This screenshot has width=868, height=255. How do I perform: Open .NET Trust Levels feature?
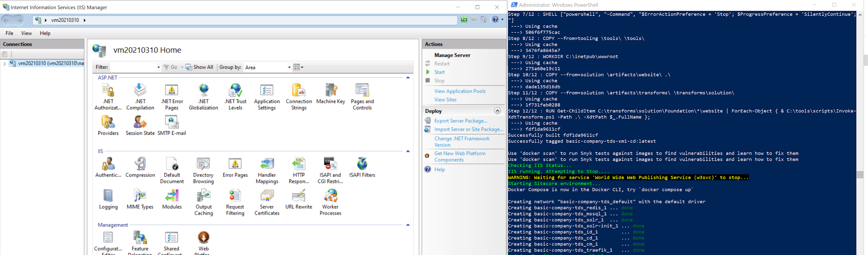point(235,97)
